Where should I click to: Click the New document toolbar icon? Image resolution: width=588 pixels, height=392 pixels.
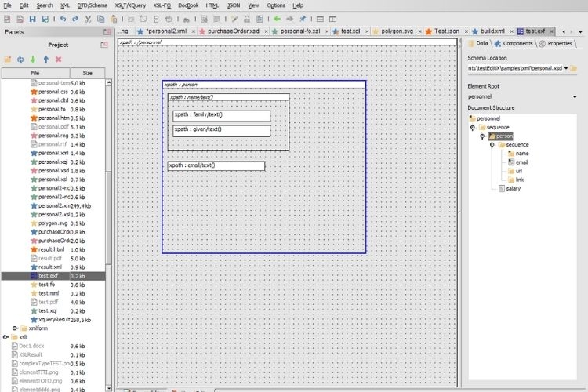point(7,19)
